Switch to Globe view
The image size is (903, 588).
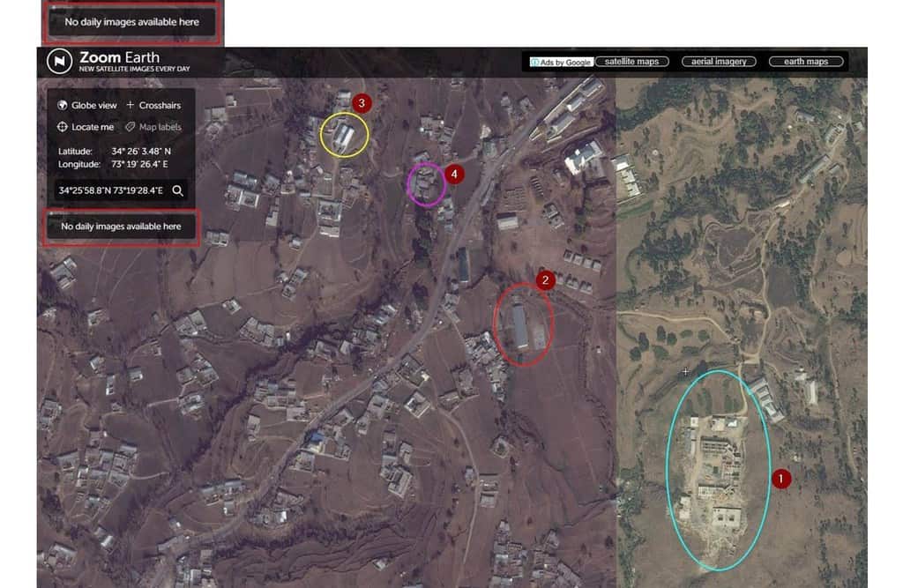pos(93,106)
